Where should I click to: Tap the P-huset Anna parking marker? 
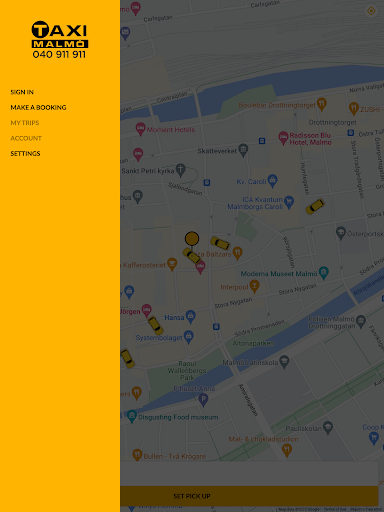point(203,399)
